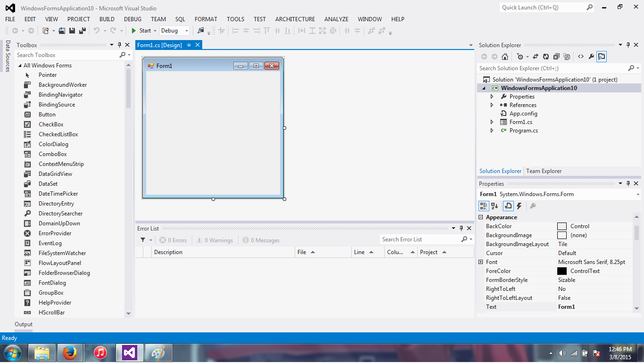644x363 pixels.
Task: Collapse the WindowsFormsApplication10 project node
Action: coord(483,88)
